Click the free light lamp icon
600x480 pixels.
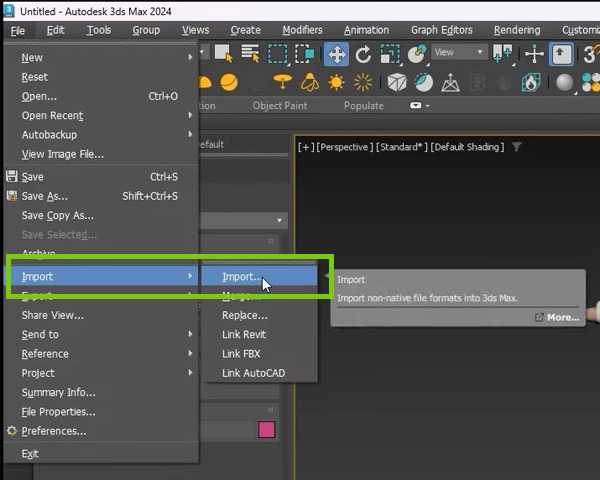click(310, 82)
